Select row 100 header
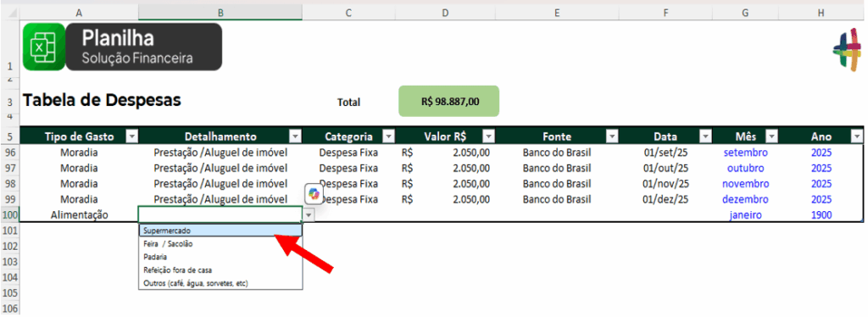 (10, 214)
